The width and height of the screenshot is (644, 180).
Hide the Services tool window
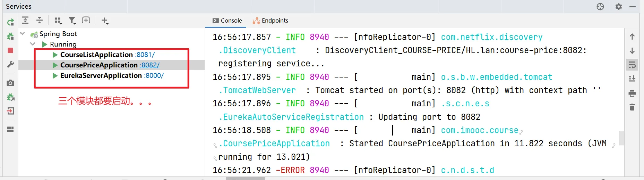point(633,7)
